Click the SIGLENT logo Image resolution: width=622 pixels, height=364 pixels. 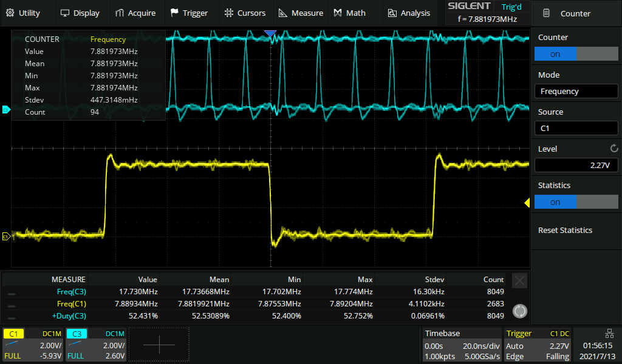click(x=469, y=6)
